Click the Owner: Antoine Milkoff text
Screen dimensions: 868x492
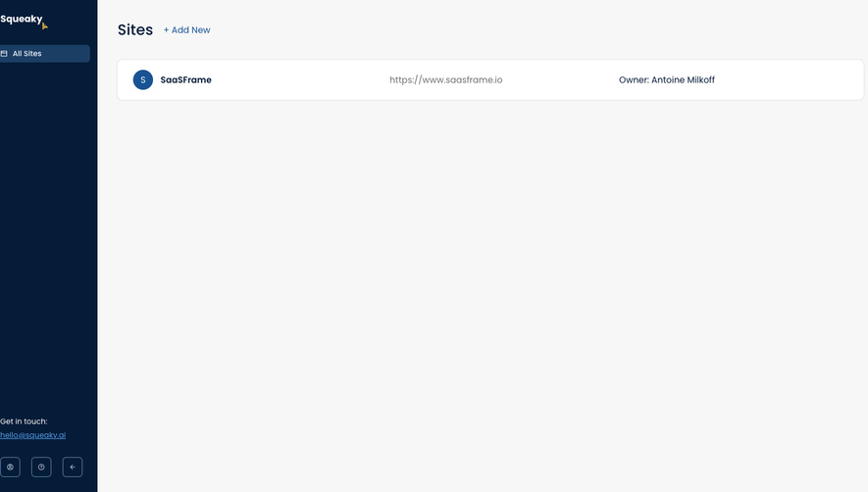point(667,79)
